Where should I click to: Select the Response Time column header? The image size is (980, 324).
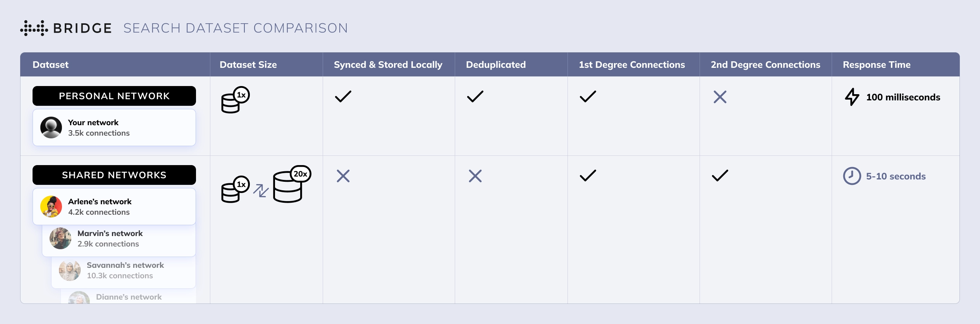(877, 65)
